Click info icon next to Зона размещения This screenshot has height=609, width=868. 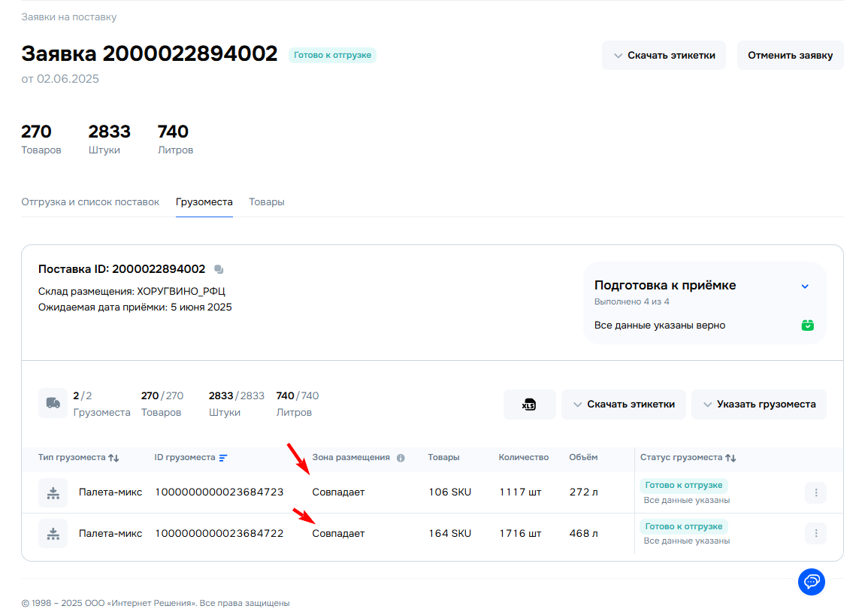(401, 458)
